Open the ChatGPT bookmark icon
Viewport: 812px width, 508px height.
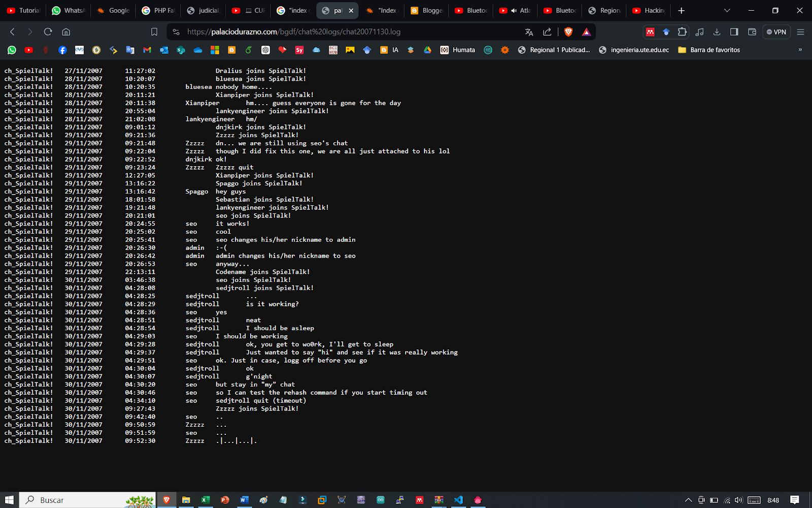click(x=265, y=50)
